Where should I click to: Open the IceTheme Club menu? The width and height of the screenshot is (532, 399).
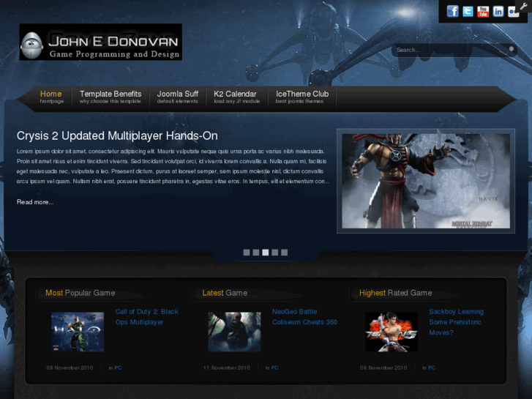[x=301, y=97]
